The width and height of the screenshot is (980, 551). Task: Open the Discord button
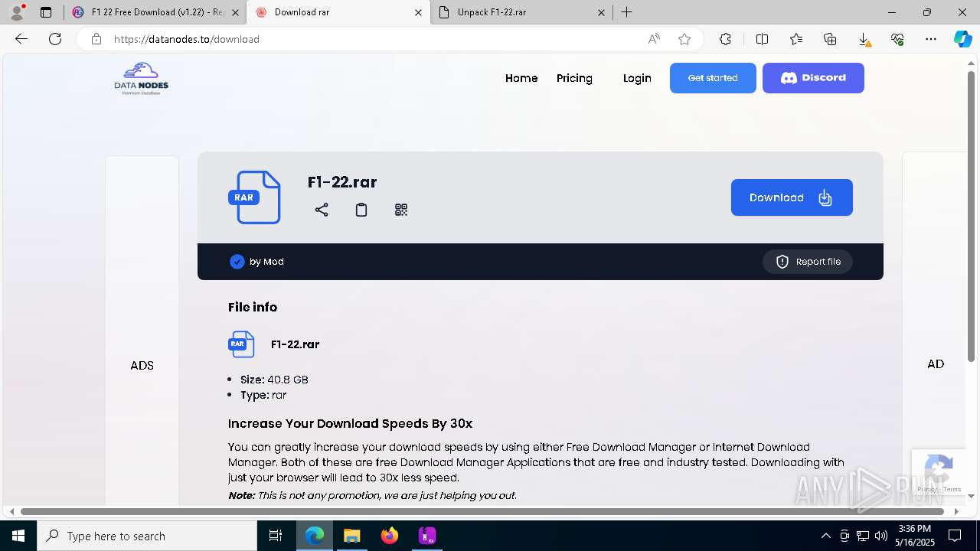coord(813,78)
